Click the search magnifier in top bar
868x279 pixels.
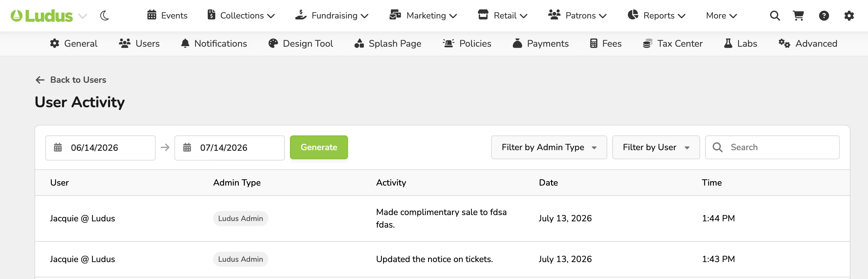tap(775, 16)
